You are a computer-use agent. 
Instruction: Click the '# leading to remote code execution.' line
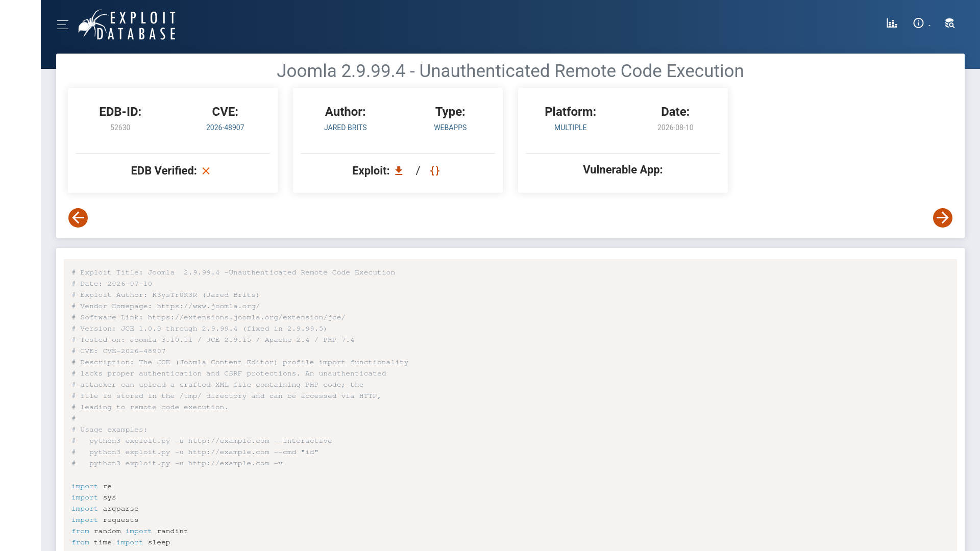coord(150,407)
